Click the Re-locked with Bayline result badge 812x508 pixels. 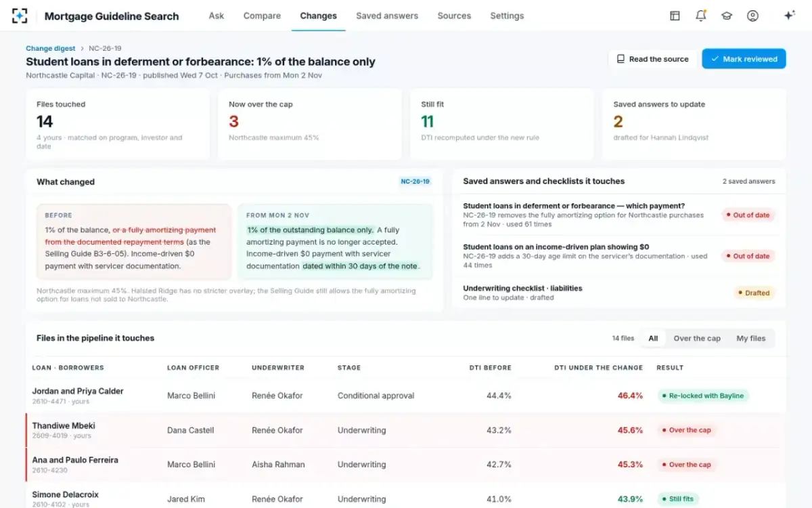point(703,396)
